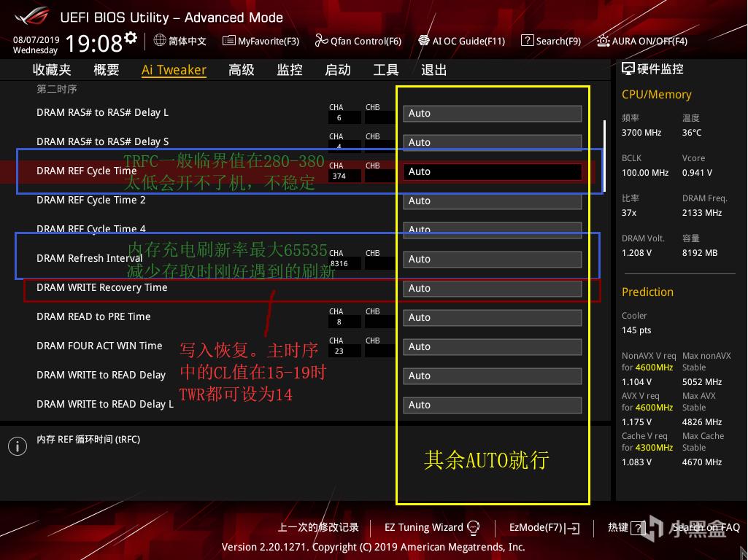The image size is (748, 560).
Task: Select DRAM READ to PRE Time label
Action: point(93,316)
